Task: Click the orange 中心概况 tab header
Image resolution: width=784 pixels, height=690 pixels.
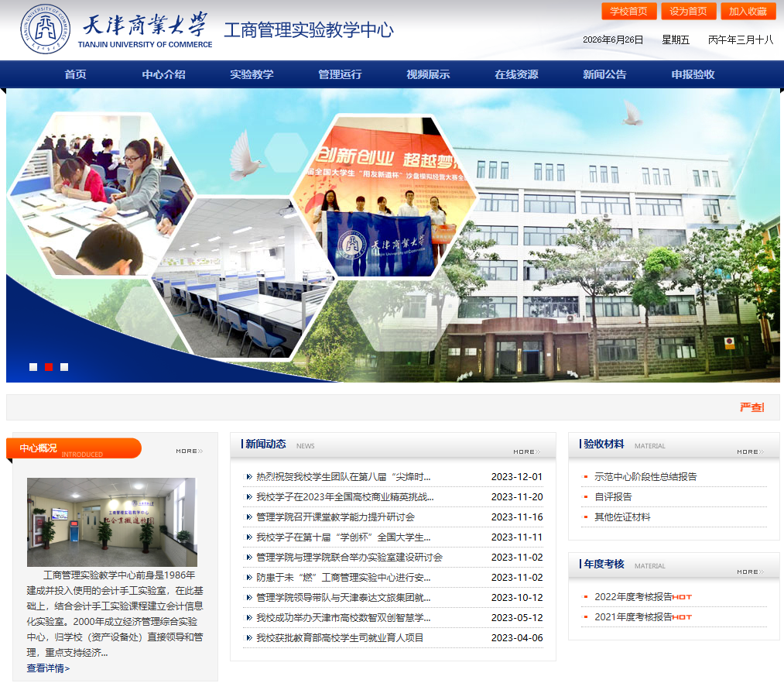Action: tap(74, 448)
